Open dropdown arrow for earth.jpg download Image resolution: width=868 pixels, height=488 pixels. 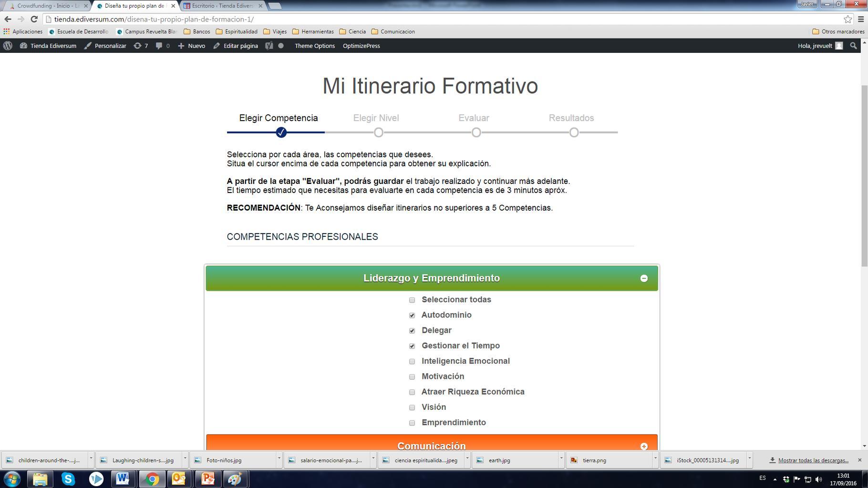point(561,459)
